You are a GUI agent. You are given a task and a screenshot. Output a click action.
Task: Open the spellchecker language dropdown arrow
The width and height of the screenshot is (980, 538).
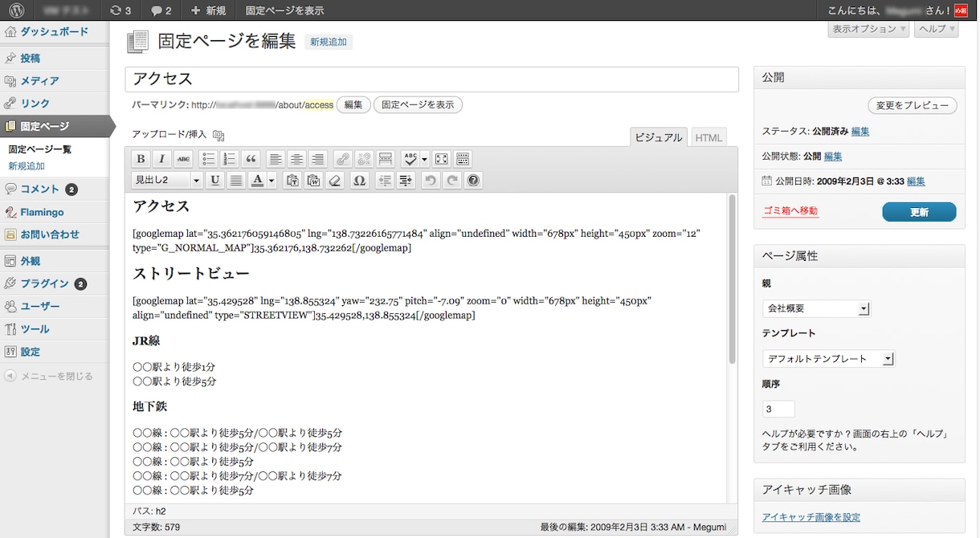424,159
